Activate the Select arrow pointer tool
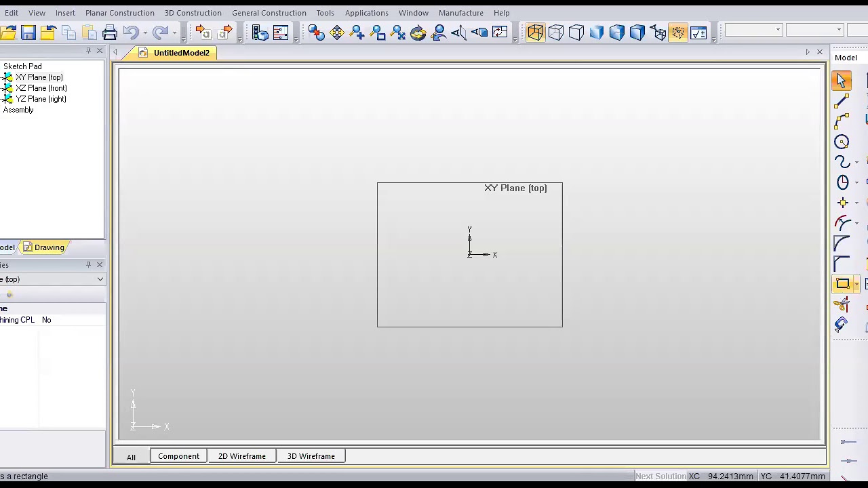The image size is (868, 488). tap(842, 81)
